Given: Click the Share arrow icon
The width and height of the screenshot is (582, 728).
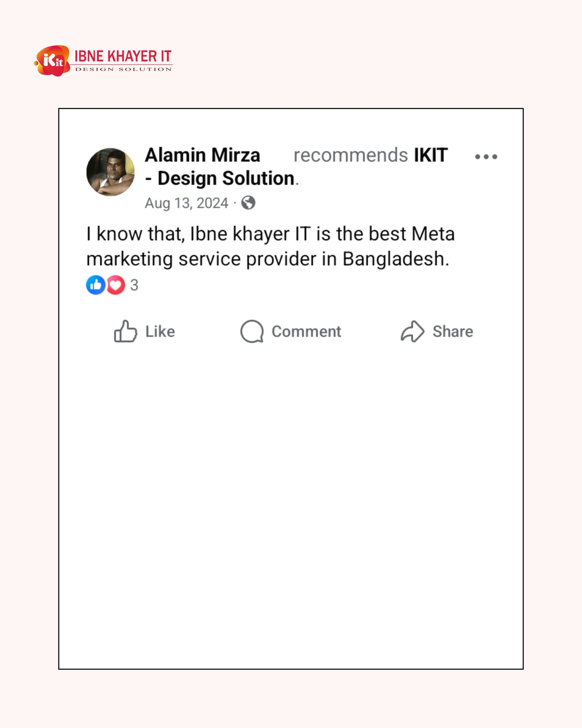Looking at the screenshot, I should coord(412,331).
